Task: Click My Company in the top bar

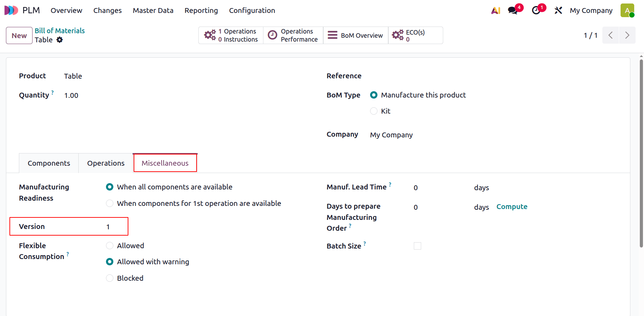Action: (591, 10)
